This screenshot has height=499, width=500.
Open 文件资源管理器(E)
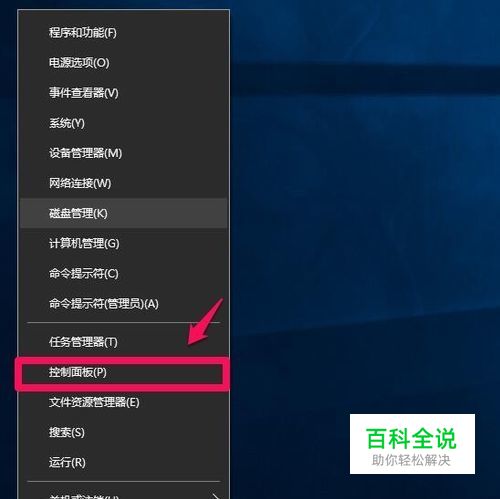[x=123, y=402]
